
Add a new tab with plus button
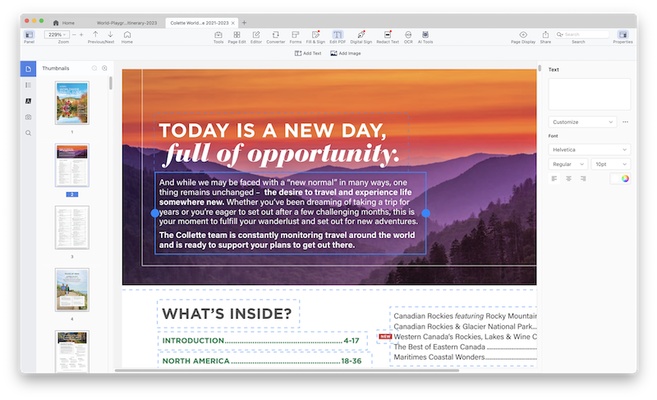click(x=244, y=23)
